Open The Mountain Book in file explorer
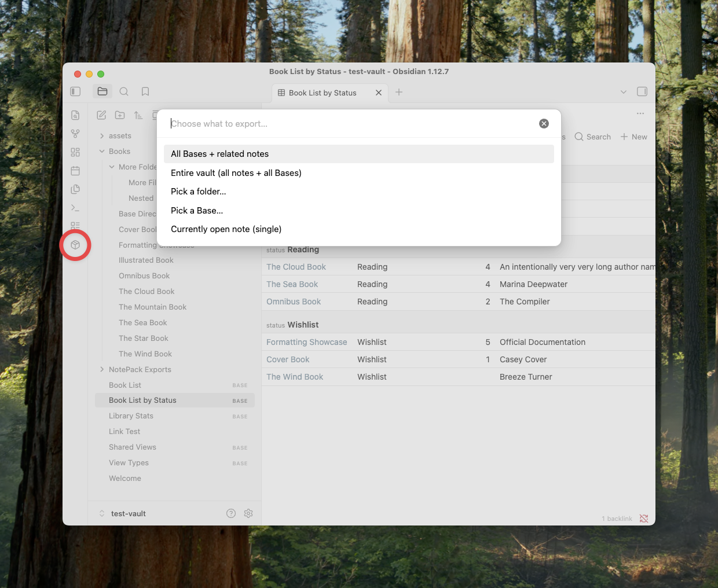This screenshot has height=588, width=718. tap(152, 307)
